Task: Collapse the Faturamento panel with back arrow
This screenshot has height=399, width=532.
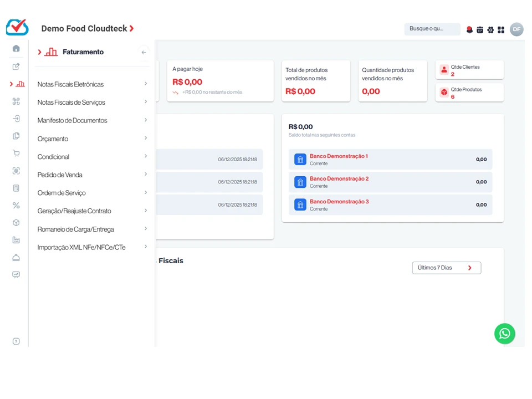Action: click(144, 52)
